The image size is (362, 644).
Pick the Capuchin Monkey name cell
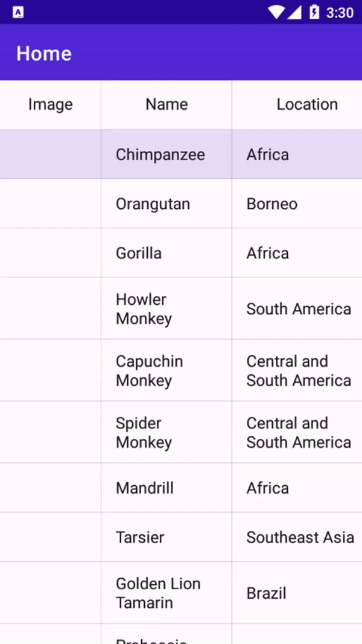149,371
